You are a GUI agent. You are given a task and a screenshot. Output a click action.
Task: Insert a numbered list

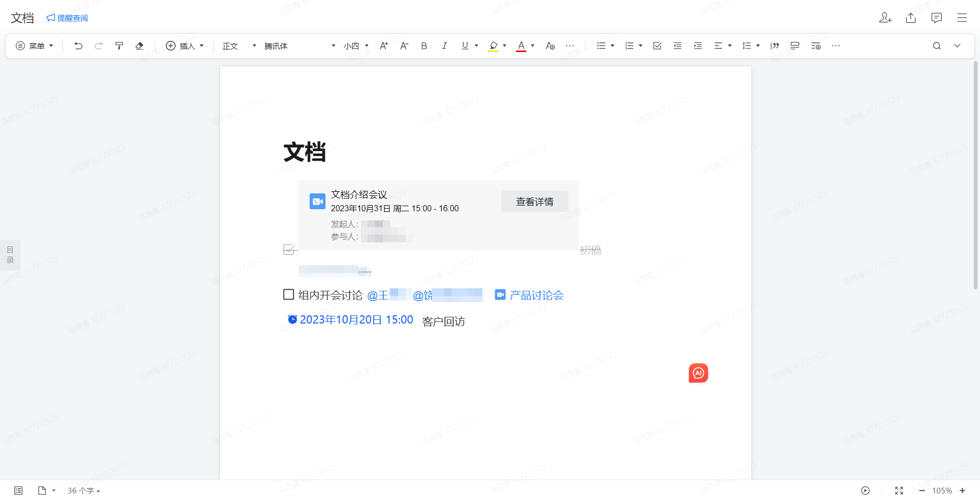coord(629,46)
